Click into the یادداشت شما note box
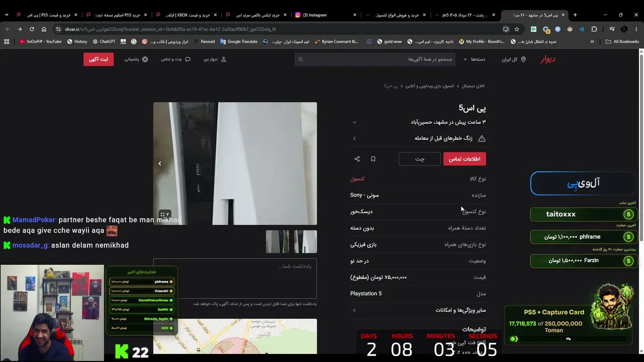The image size is (644, 362). (235, 279)
